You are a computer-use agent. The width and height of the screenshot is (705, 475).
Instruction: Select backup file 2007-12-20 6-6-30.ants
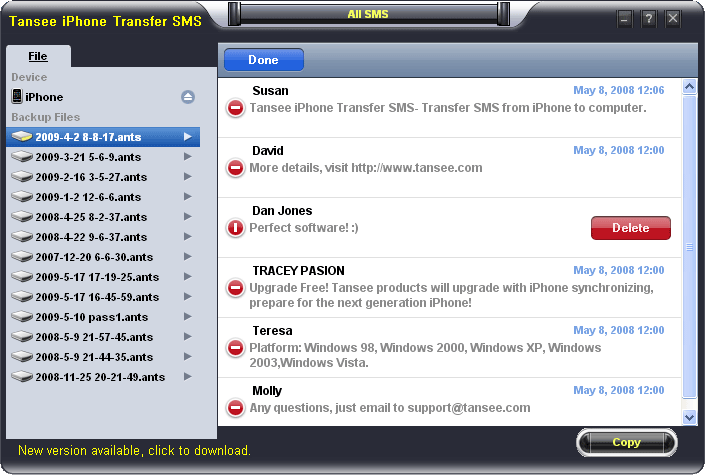tap(103, 256)
